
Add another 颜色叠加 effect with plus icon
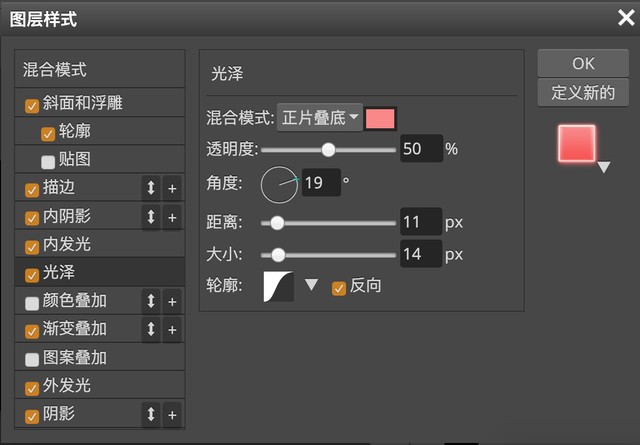pos(172,301)
